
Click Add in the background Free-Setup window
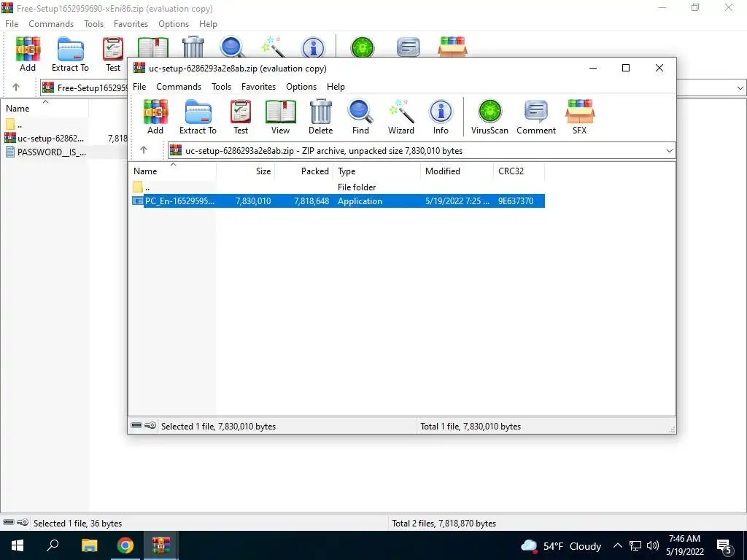(x=28, y=54)
